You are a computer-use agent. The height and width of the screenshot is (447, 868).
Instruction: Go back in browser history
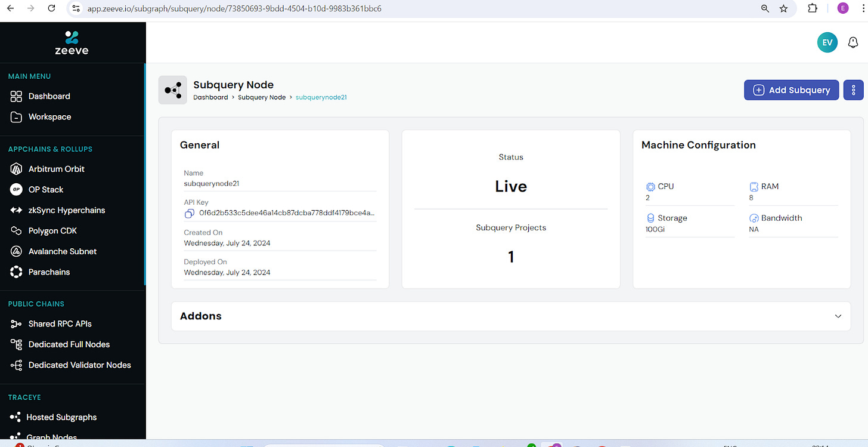(x=10, y=8)
